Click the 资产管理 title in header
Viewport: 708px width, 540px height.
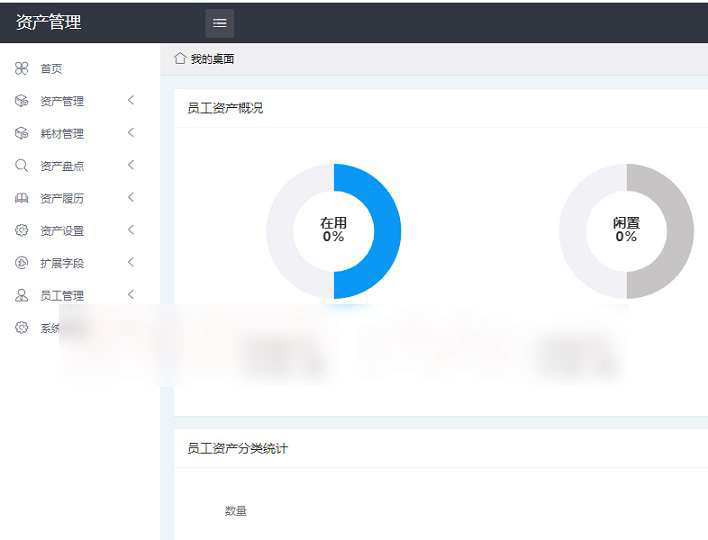[49, 22]
